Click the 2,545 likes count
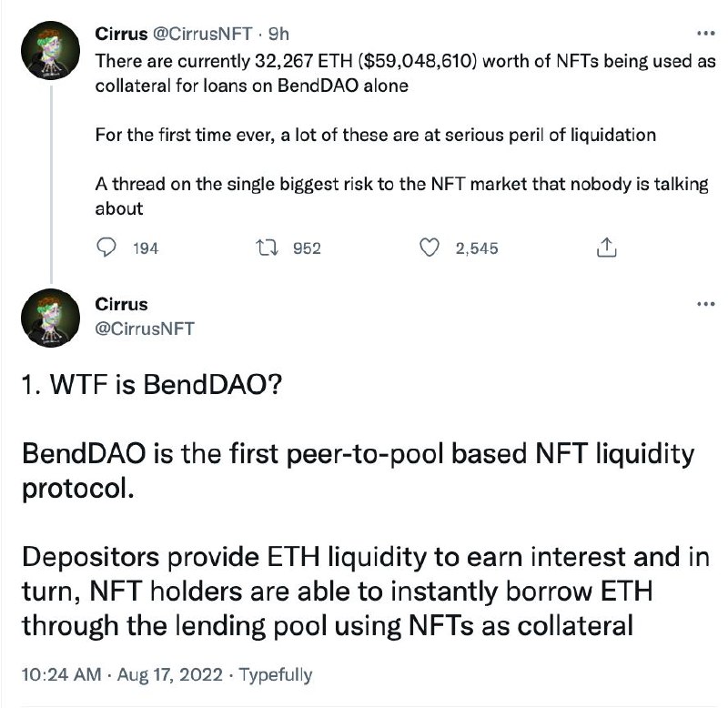 click(x=476, y=248)
